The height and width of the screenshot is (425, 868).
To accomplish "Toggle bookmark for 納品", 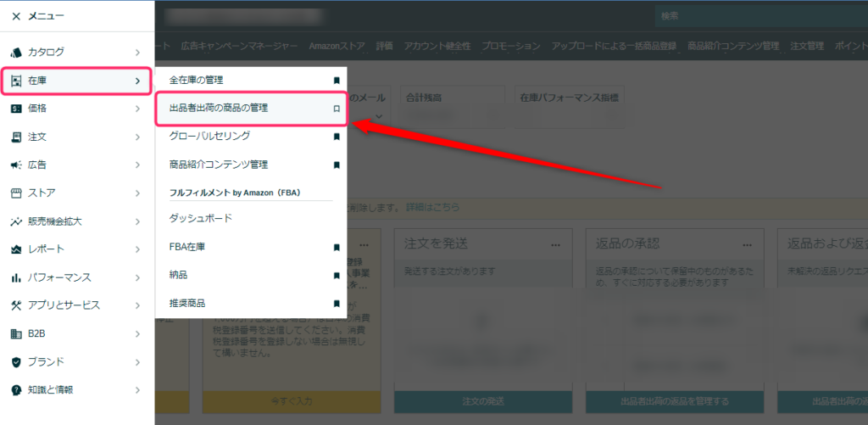I will tap(336, 276).
